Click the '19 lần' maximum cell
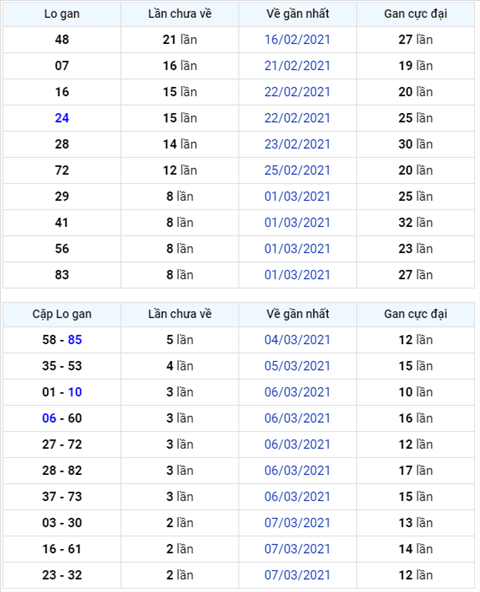Image resolution: width=480 pixels, height=592 pixels. [415, 66]
